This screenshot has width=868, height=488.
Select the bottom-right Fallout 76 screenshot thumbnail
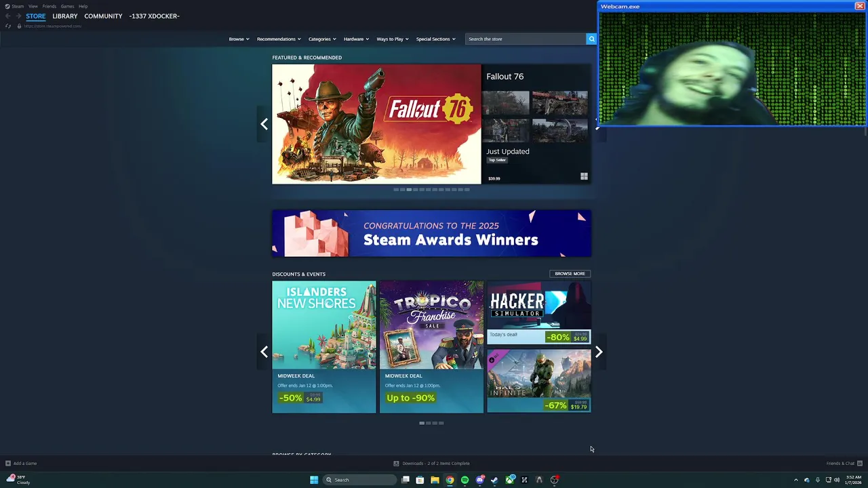[x=560, y=130]
